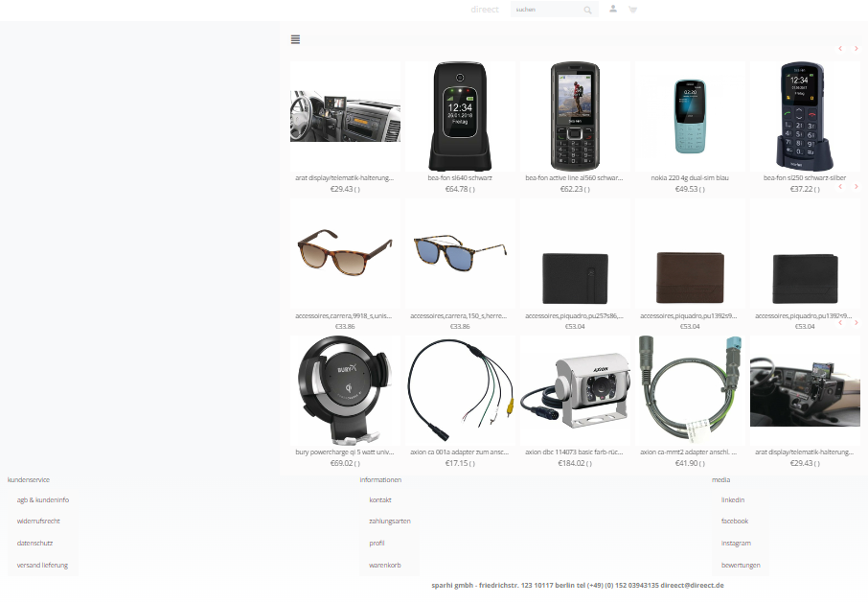Image resolution: width=868 pixels, height=603 pixels.
Task: View the bury powercharge qi charger image
Action: pyautogui.click(x=345, y=390)
